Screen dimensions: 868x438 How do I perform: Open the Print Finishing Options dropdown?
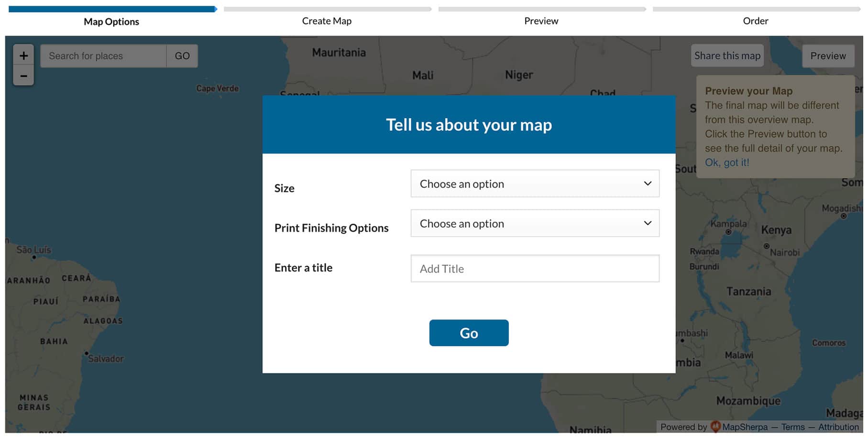point(535,223)
